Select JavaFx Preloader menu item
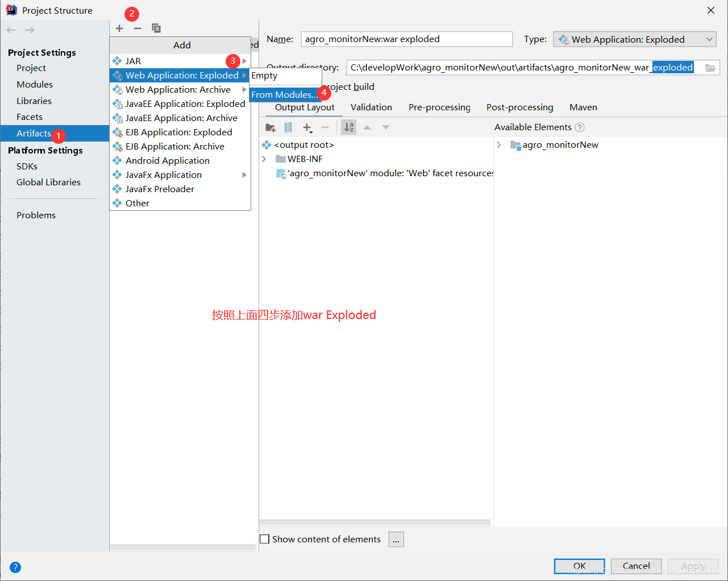 [180, 189]
